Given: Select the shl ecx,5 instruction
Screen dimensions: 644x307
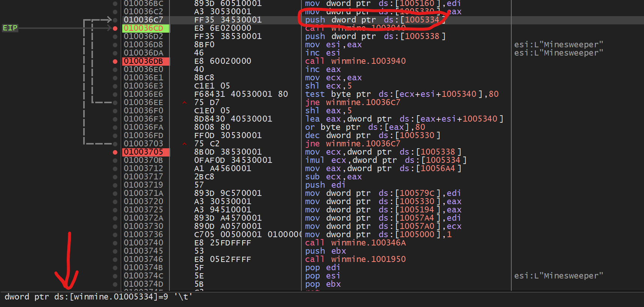Looking at the screenshot, I should [x=328, y=86].
